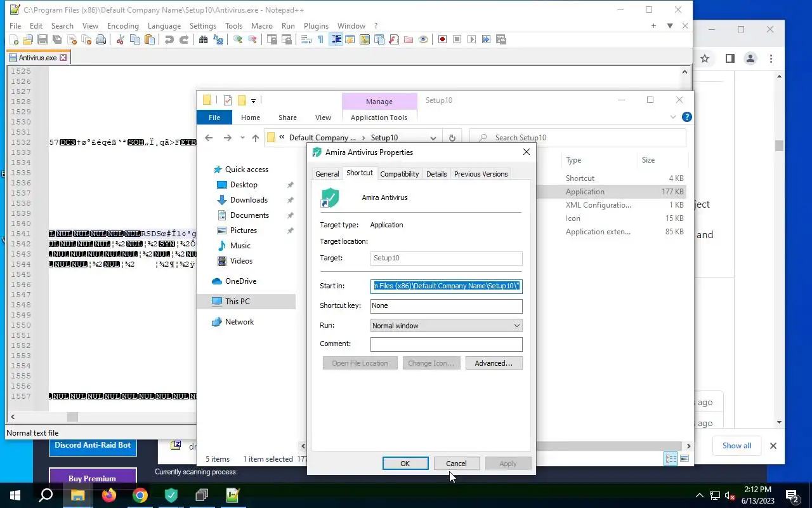Screen dimensions: 812x508
Task: Open the Encoding menu in Notepad++
Action: (x=123, y=26)
